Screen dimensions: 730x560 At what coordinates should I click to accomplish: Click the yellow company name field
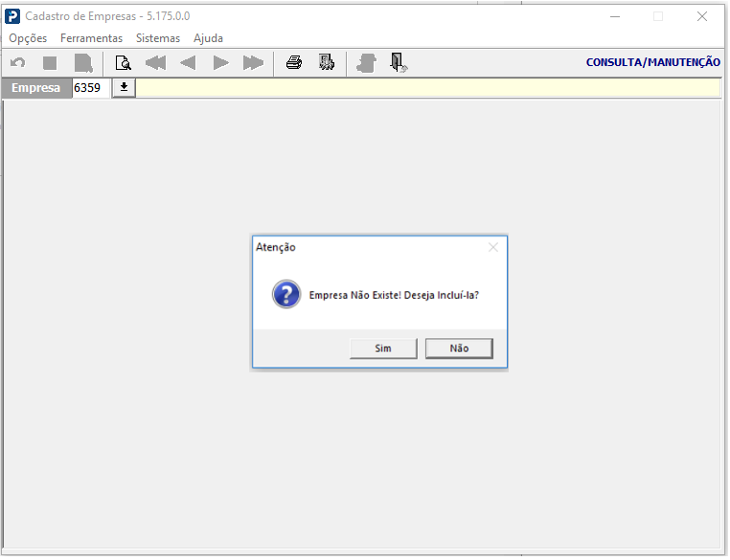click(x=428, y=88)
